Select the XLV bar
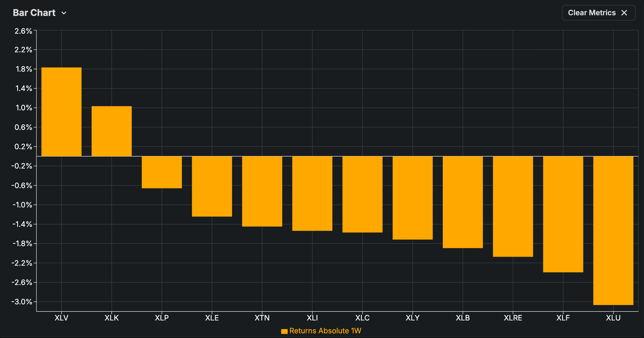This screenshot has height=338, width=644. (61, 112)
